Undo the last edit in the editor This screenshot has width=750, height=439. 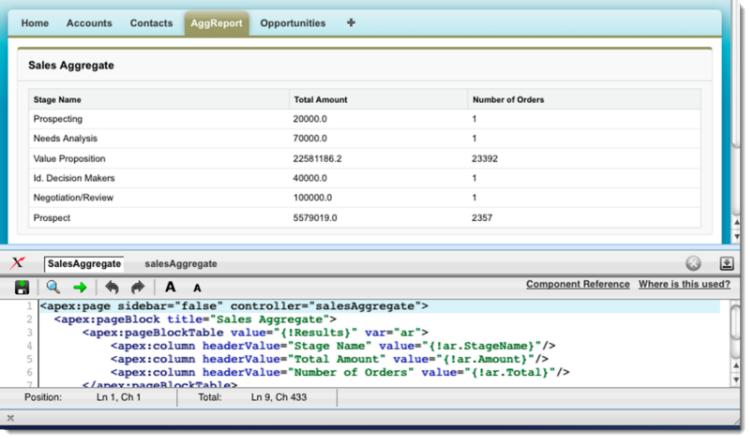(112, 286)
